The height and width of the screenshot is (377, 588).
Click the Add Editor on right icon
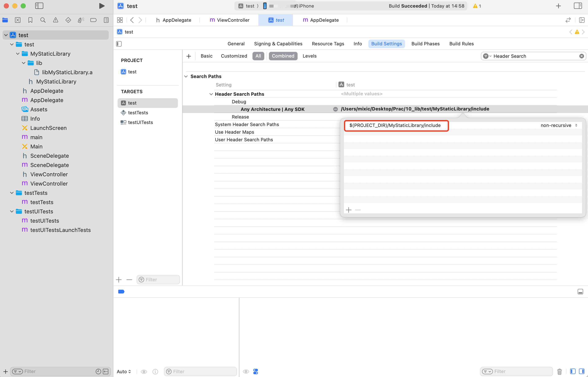582,20
